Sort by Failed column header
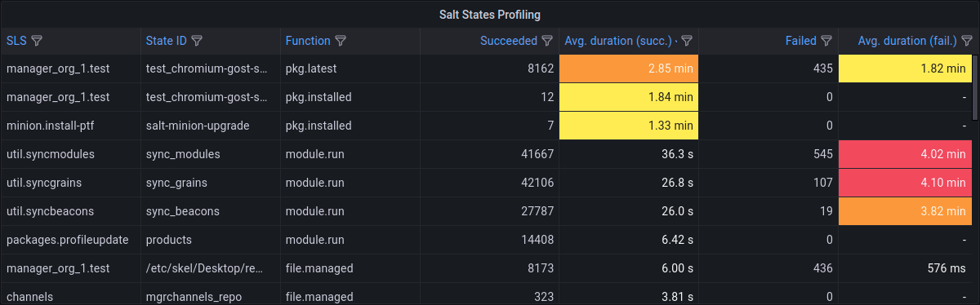The image size is (980, 305). tap(800, 40)
